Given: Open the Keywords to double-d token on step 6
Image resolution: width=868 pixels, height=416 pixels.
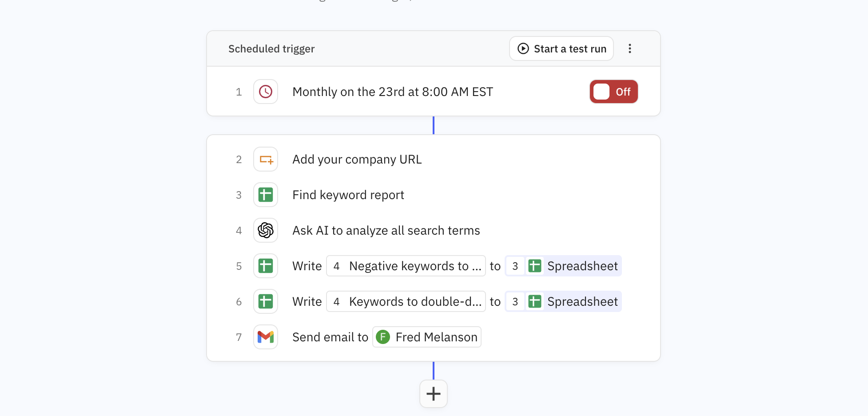Looking at the screenshot, I should tap(406, 301).
